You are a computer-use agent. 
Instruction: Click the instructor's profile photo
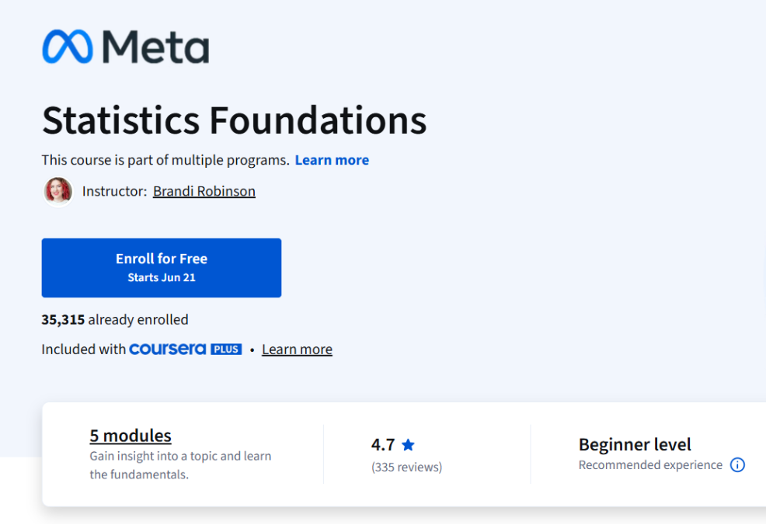(57, 191)
